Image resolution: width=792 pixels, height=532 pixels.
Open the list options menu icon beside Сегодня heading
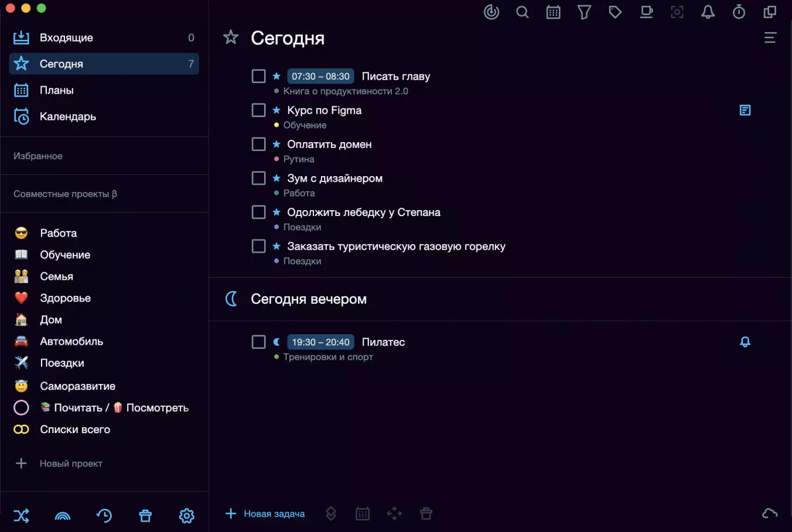pyautogui.click(x=770, y=38)
